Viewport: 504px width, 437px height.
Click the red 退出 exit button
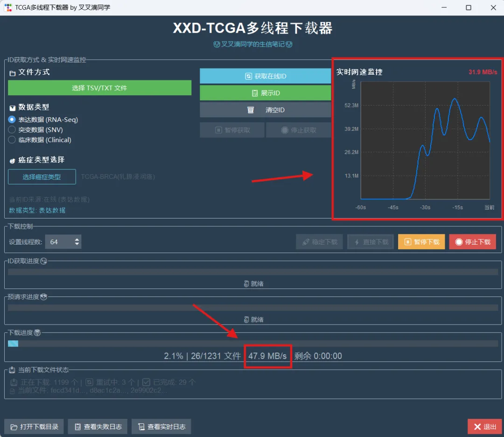tap(485, 426)
